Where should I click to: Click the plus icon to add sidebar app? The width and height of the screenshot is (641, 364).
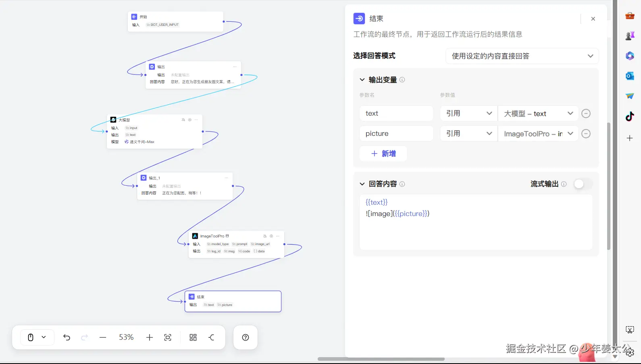coord(630,138)
